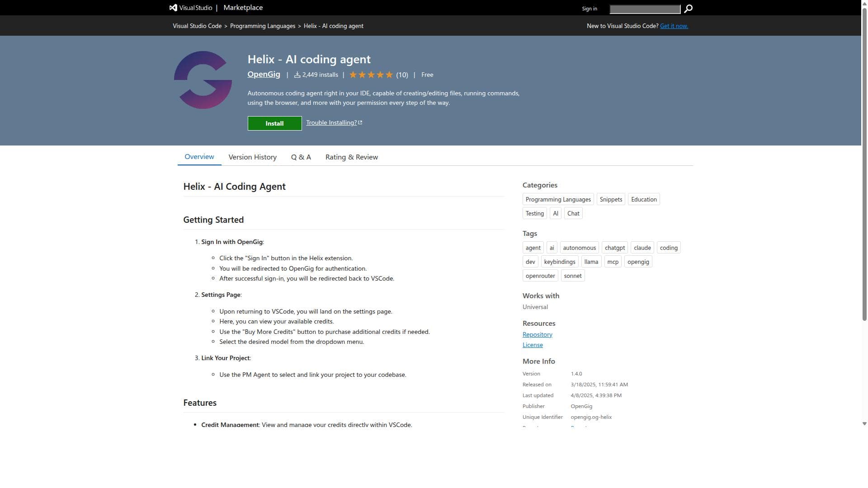Screen dimensions: 868x488
Task: Select the Chat category chip
Action: click(x=573, y=213)
